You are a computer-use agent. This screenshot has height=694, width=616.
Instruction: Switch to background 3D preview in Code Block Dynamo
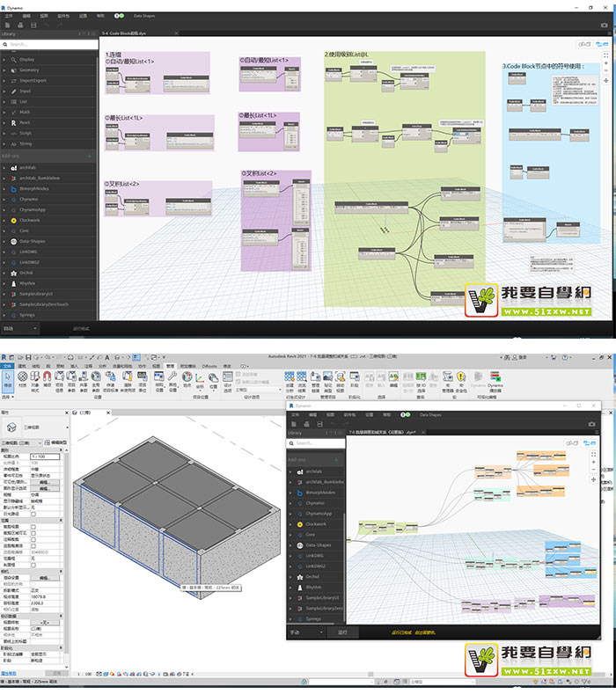(584, 44)
